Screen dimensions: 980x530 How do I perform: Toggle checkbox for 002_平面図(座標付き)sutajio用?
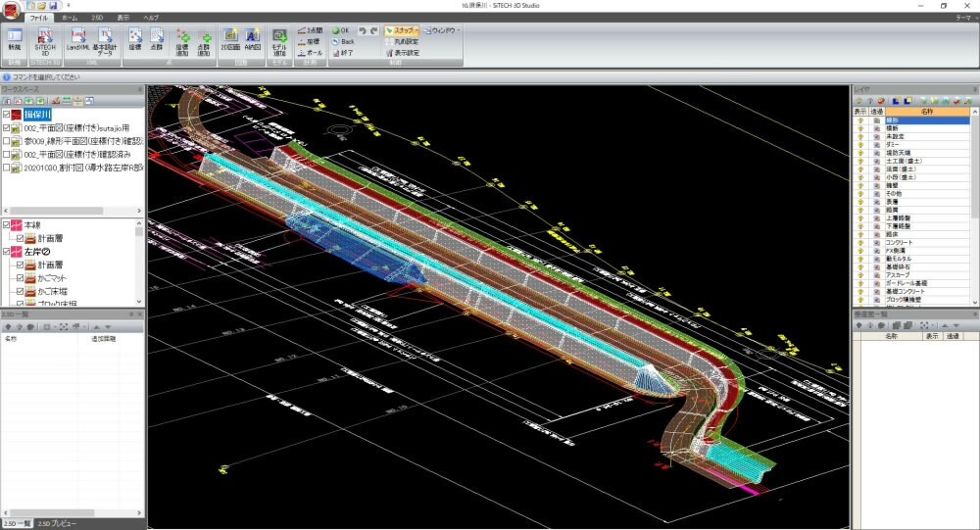[x=7, y=127]
